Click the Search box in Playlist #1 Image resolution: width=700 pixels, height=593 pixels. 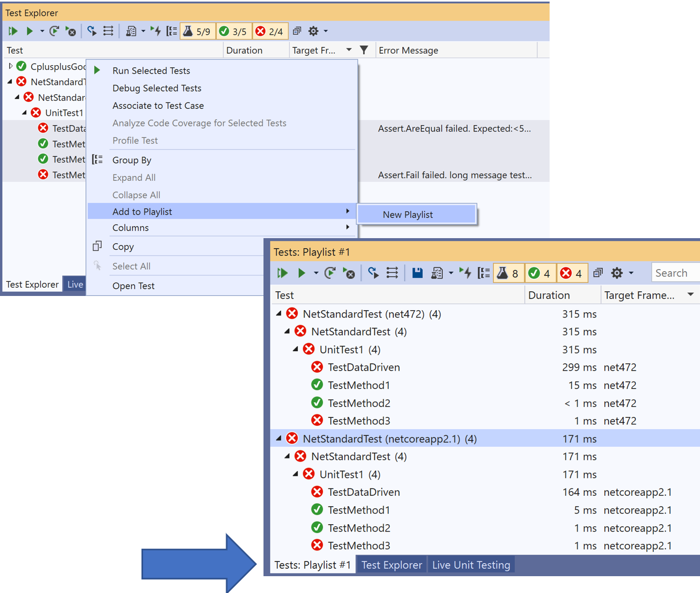pos(675,273)
